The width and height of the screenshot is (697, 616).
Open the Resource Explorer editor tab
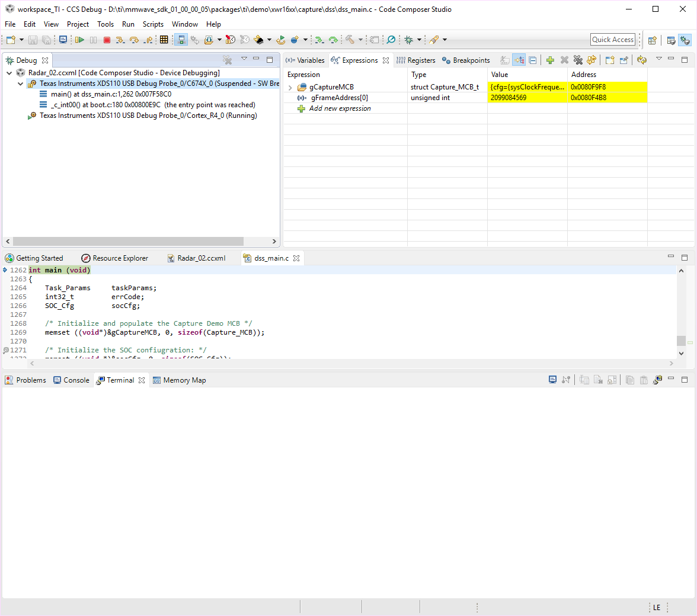(115, 258)
